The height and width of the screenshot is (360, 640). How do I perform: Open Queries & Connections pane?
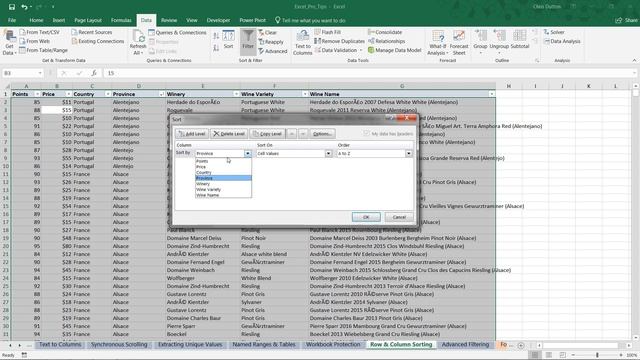(x=178, y=32)
